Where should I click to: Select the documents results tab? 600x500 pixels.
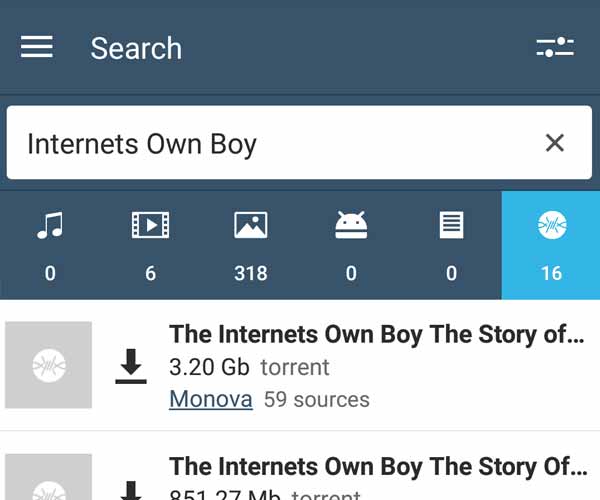click(451, 245)
